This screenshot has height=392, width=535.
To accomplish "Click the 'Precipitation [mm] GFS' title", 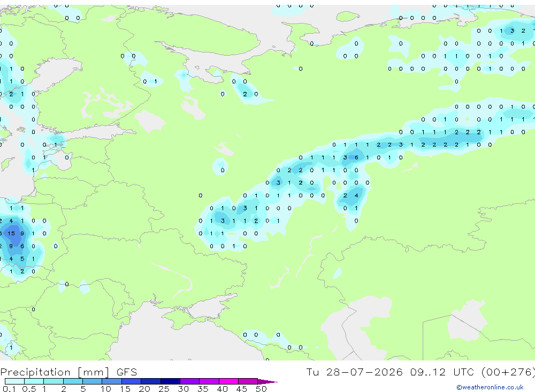I will [x=68, y=372].
